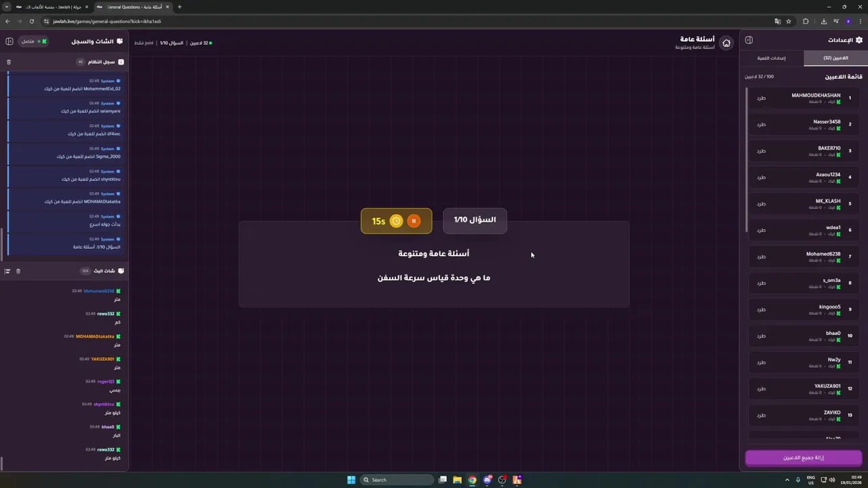The height and width of the screenshot is (488, 868).
Task: Kick player BAKER710
Action: tap(761, 151)
